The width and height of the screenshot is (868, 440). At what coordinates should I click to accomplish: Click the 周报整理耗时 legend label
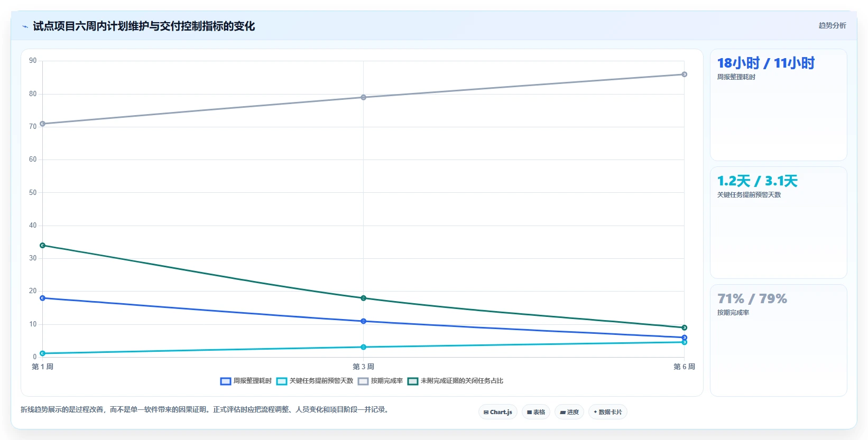[x=253, y=381]
